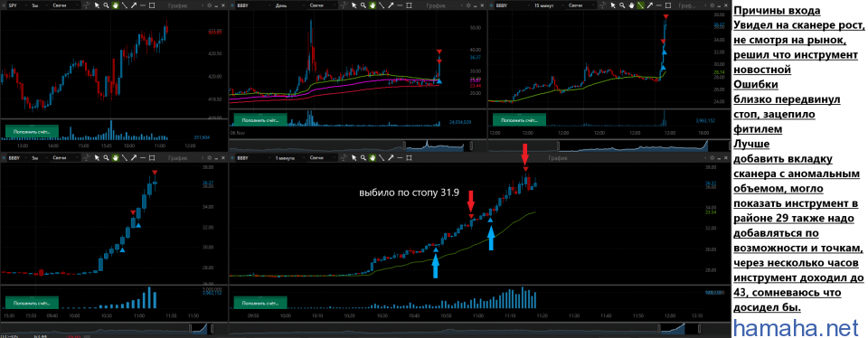Click Пополнить счёт button in BBBY 15-minute chart
868x338 pixels.
point(519,119)
